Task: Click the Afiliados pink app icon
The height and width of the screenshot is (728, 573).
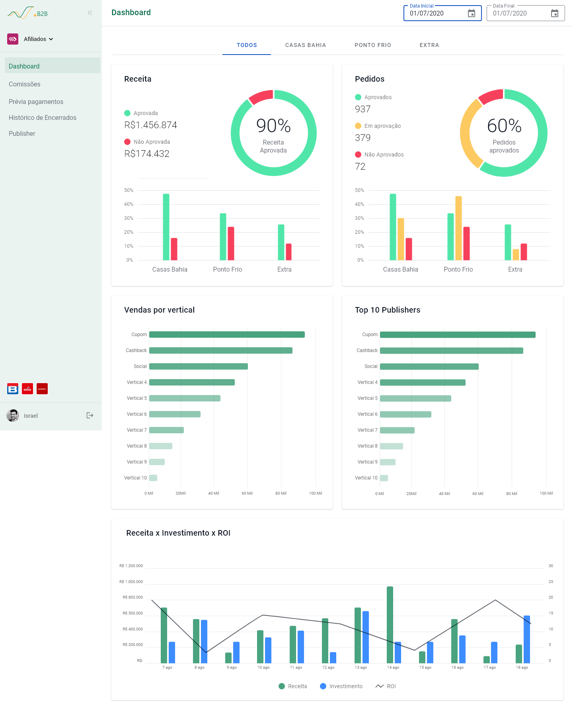Action: pos(13,39)
